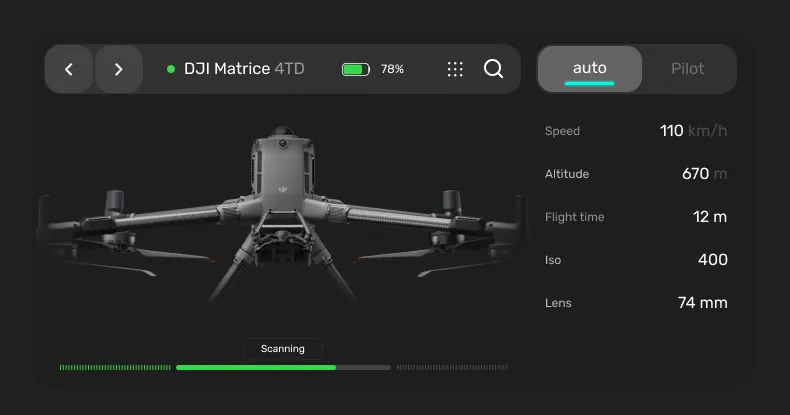The image size is (790, 415).
Task: Click the Lens label
Action: point(558,303)
